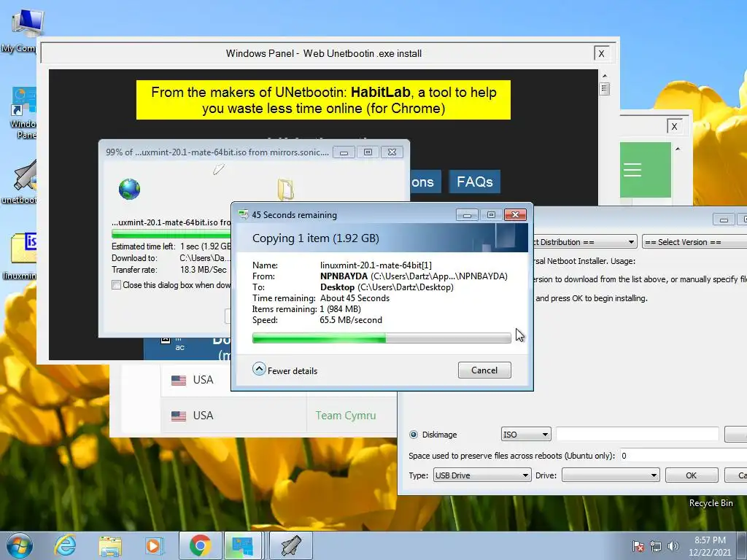Open the USB Drive type dropdown
The width and height of the screenshot is (747, 560).
482,475
